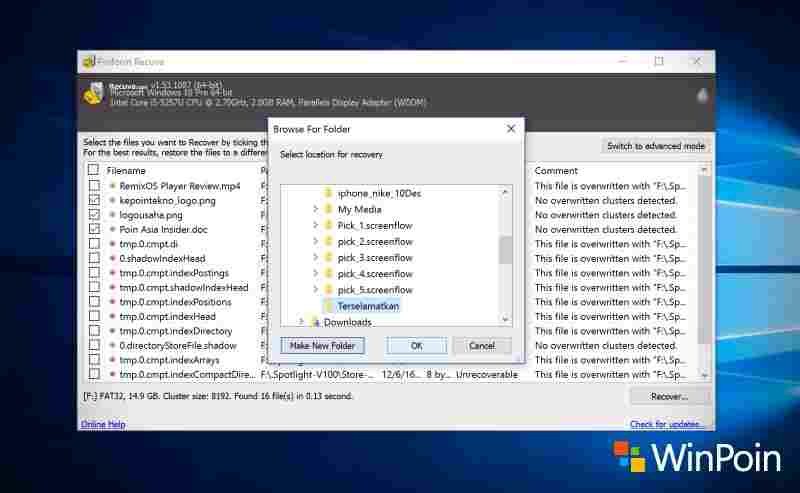Click file list scroll down arrow
Viewport: 800px width, 493px height.
(x=704, y=375)
